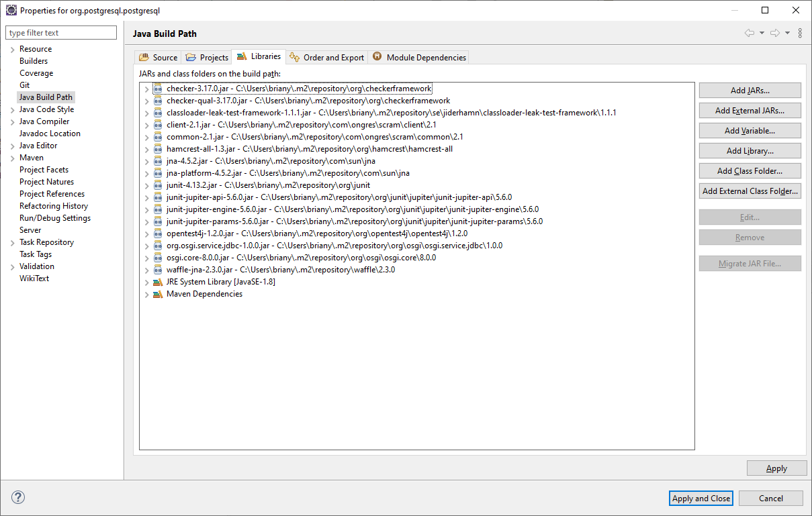Switch to the Source tab
Image resolution: width=812 pixels, height=516 pixels.
pos(159,57)
